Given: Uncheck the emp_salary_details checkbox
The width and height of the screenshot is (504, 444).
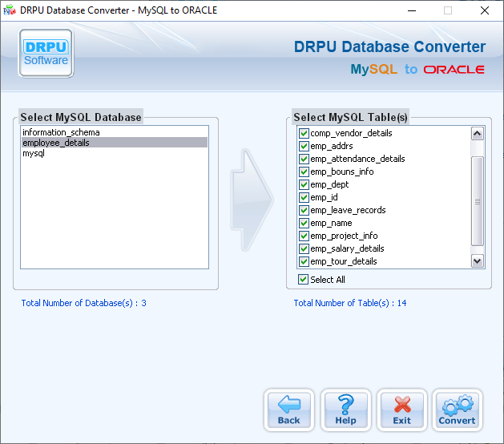Looking at the screenshot, I should coord(304,248).
